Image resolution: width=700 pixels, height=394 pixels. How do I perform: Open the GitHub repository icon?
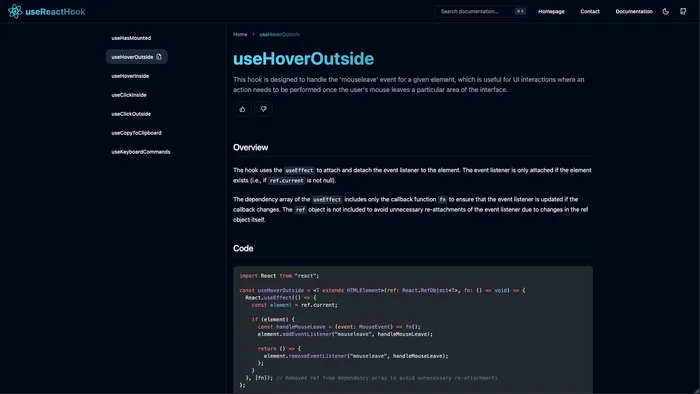[x=683, y=12]
